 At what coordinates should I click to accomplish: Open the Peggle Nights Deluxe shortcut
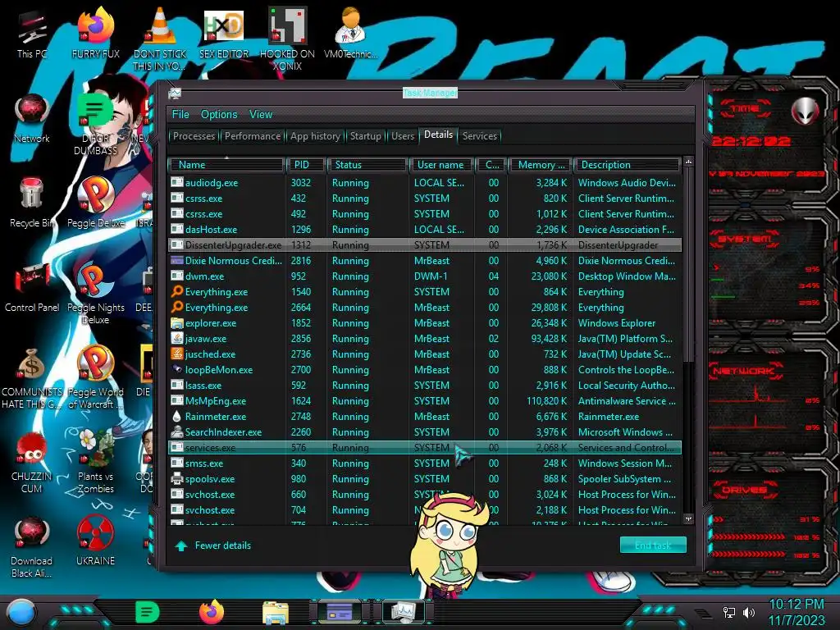pos(96,294)
